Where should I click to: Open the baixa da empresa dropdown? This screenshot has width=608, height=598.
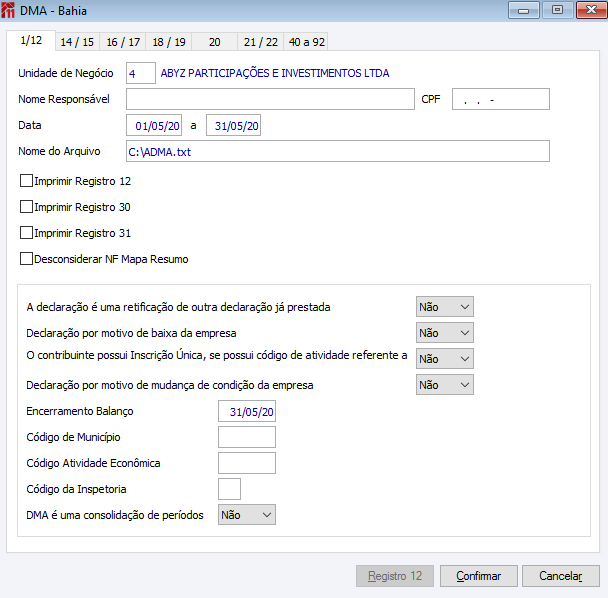tap(444, 333)
